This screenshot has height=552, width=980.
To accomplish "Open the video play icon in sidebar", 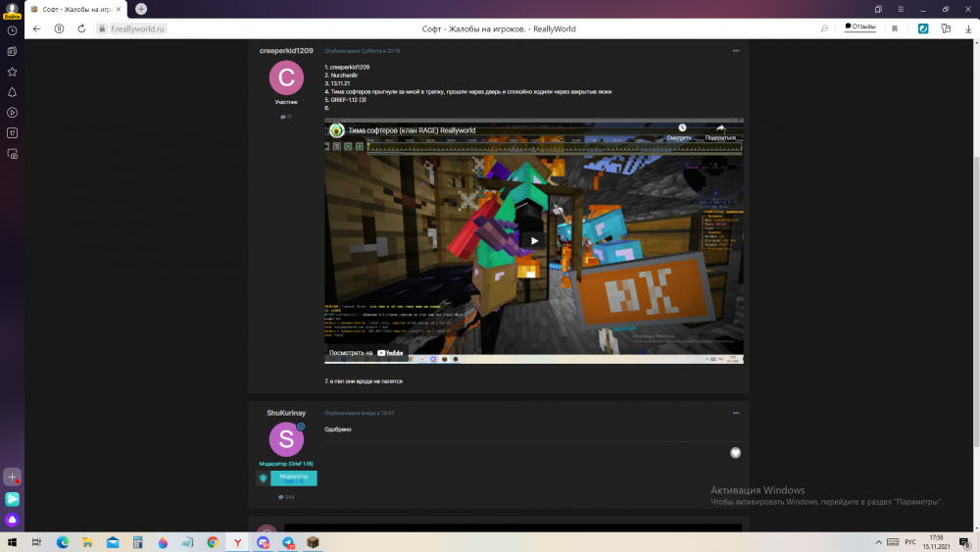I will pyautogui.click(x=12, y=113).
